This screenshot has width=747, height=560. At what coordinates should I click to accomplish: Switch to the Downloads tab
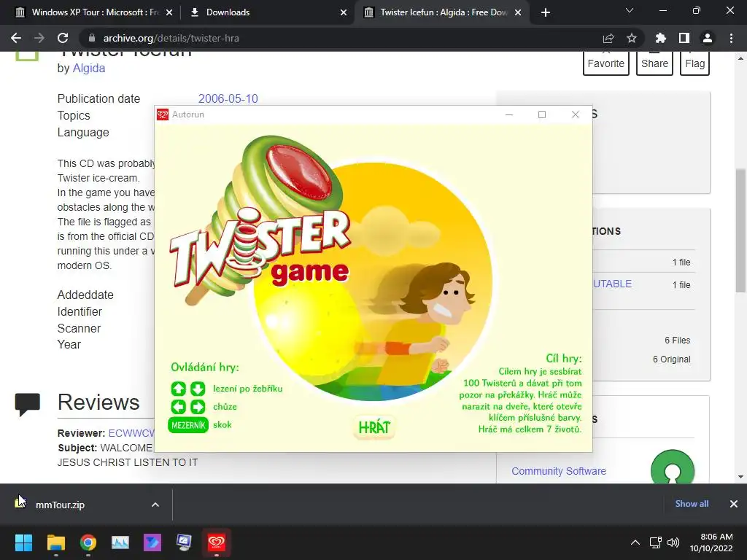268,12
